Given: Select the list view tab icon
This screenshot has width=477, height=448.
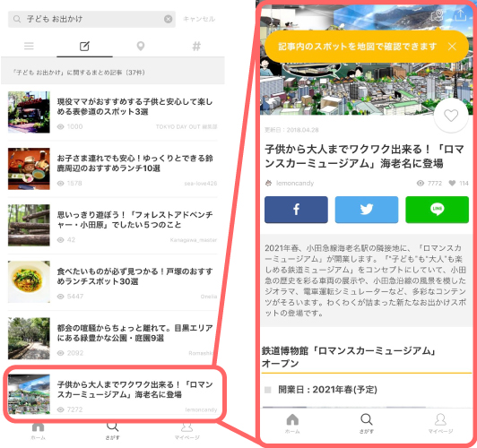Looking at the screenshot, I should point(29,47).
